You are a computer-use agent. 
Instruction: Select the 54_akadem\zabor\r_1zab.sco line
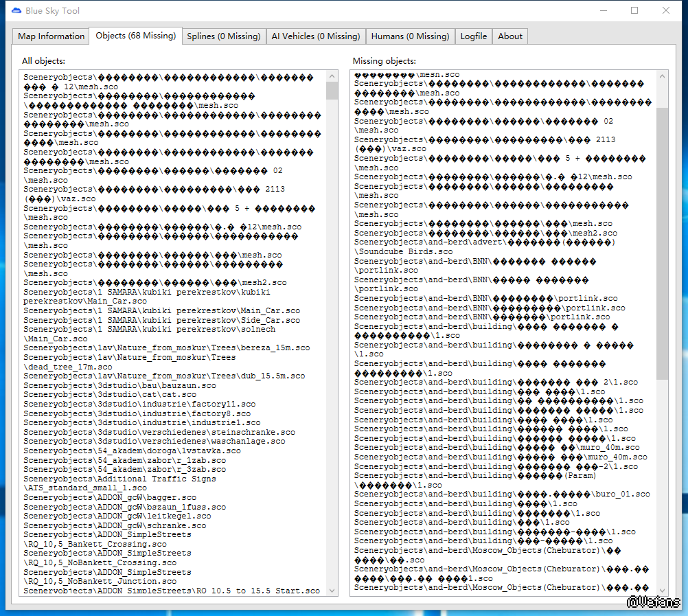point(124,460)
